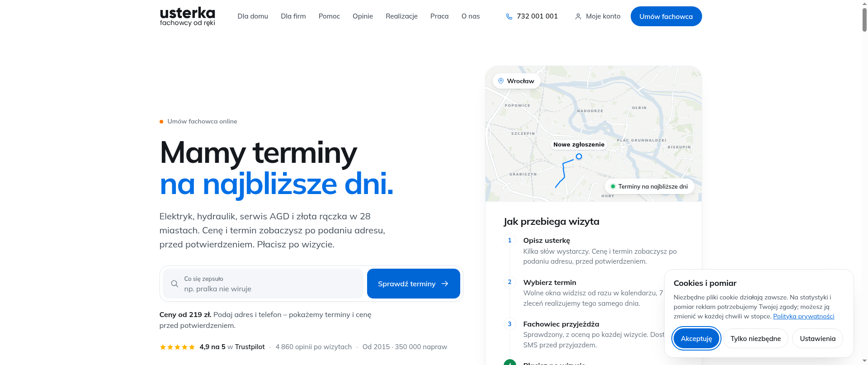This screenshot has height=365, width=868.
Task: Go to the Pomoc page
Action: (x=329, y=16)
